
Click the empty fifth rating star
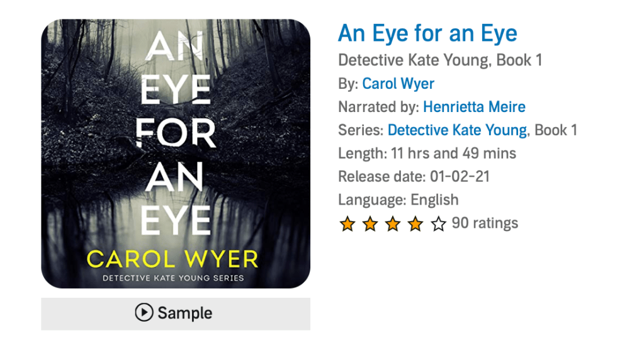click(438, 223)
